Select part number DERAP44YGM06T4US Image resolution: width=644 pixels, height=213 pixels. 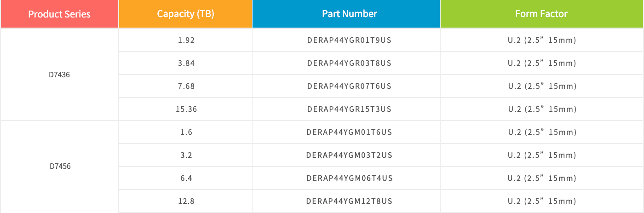click(349, 178)
